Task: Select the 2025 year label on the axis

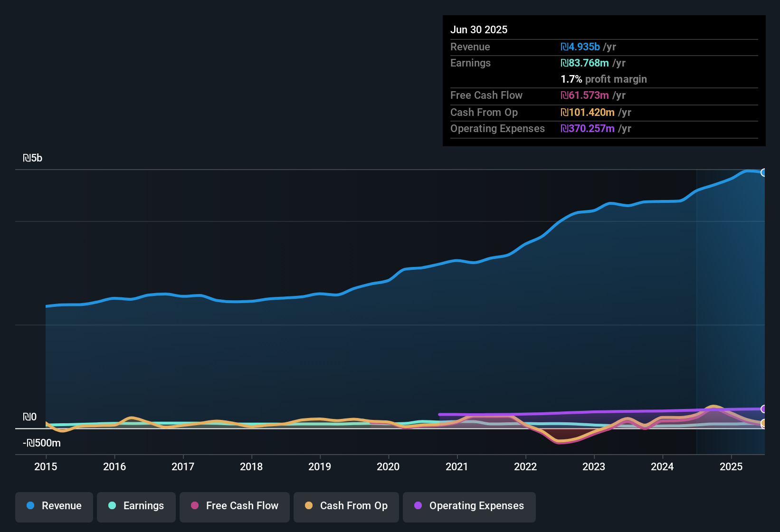Action: pos(731,467)
